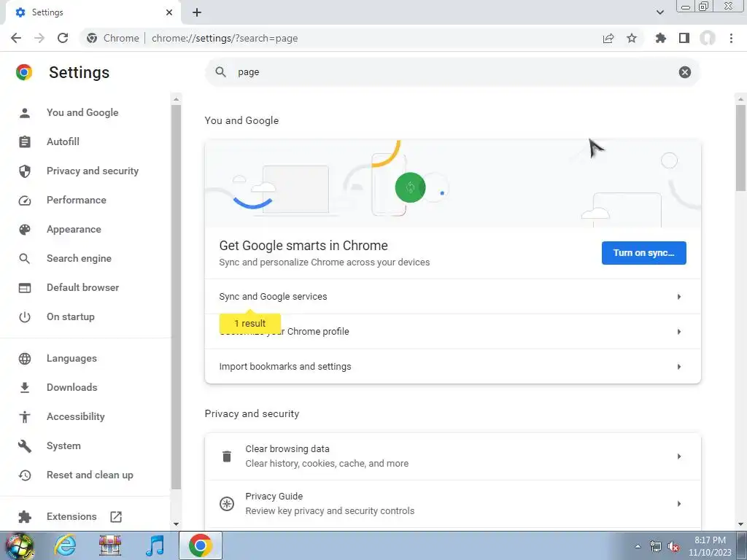Click the Chrome logo next to Settings title
The image size is (747, 560).
(24, 72)
